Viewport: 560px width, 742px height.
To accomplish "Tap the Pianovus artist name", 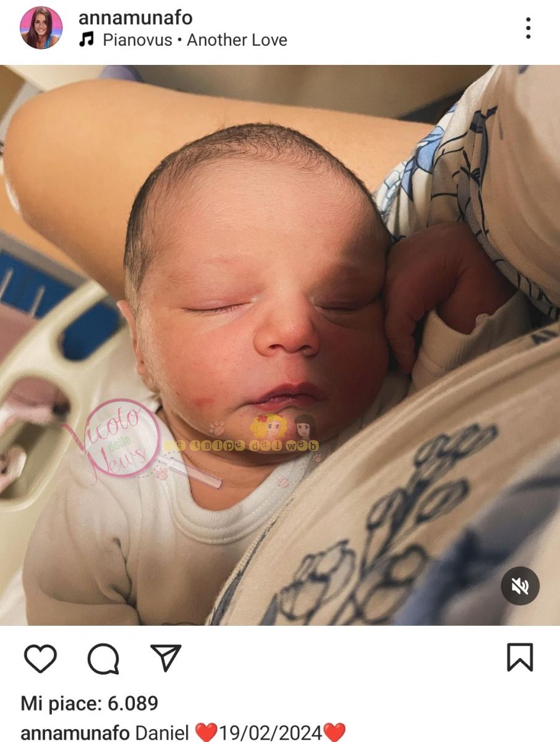I will click(137, 40).
